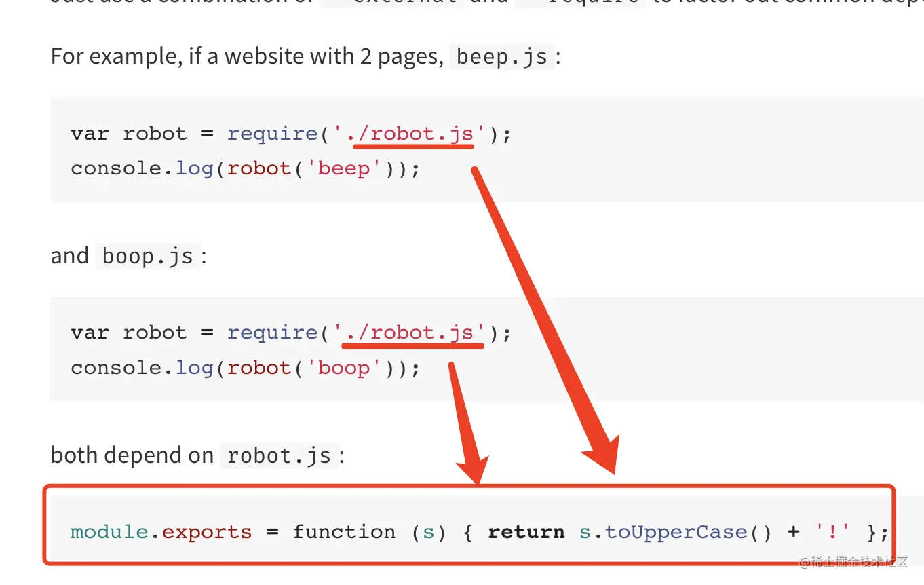Screen dimensions: 924x585
Task: Click the "toUpperCase()" call in the code
Action: [688, 532]
